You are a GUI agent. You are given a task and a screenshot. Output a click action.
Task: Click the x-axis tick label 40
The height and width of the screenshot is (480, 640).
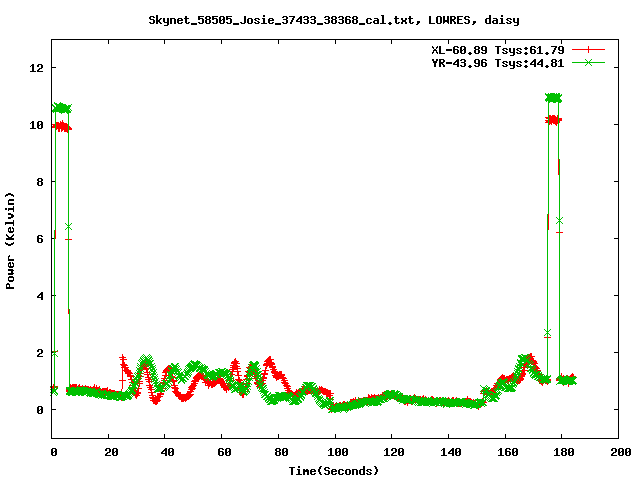point(167,452)
